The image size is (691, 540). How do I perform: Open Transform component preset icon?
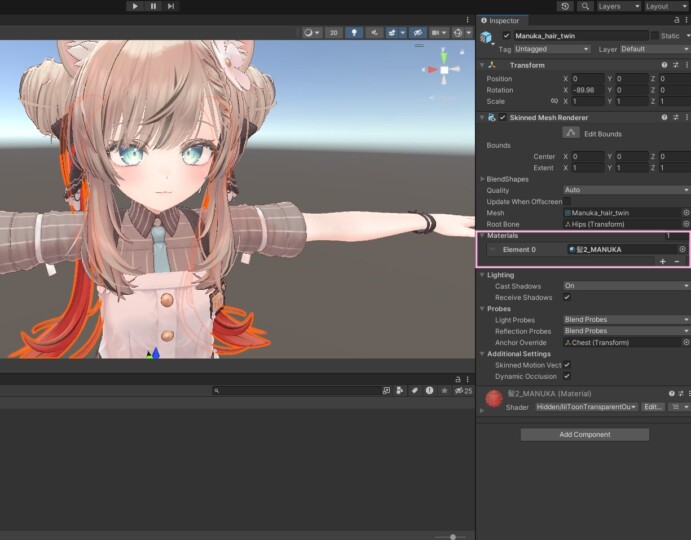pos(676,65)
